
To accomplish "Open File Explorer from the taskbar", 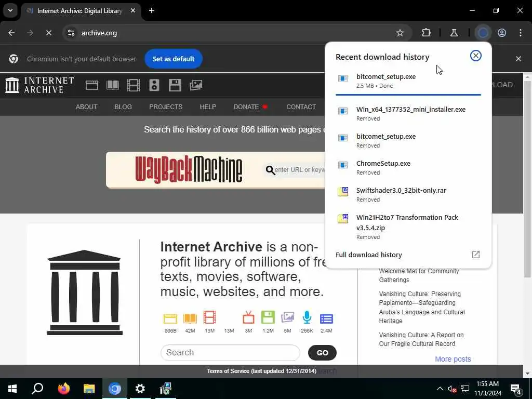I will pos(89,389).
